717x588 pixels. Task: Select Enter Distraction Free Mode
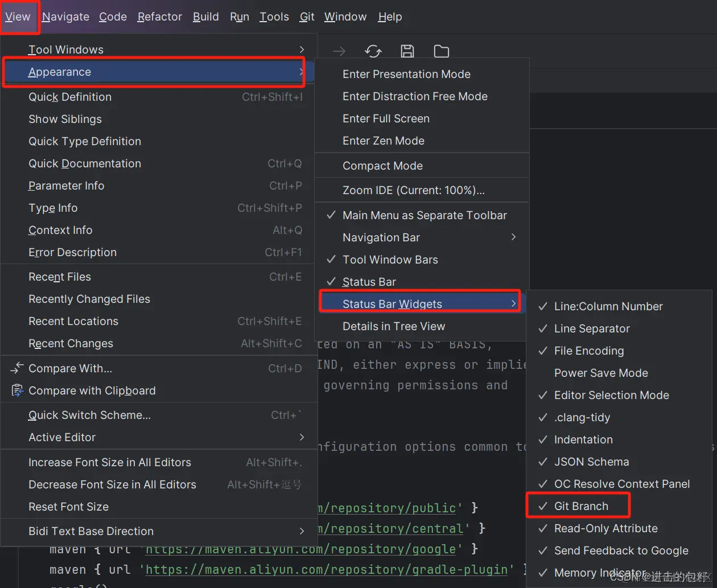pos(422,96)
